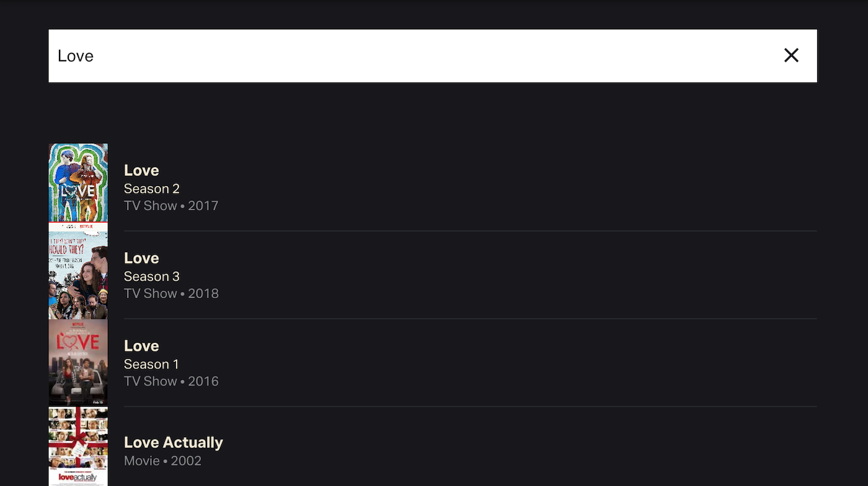868x486 pixels.
Task: Open the Love Season 1 poster thumbnail
Action: click(78, 362)
